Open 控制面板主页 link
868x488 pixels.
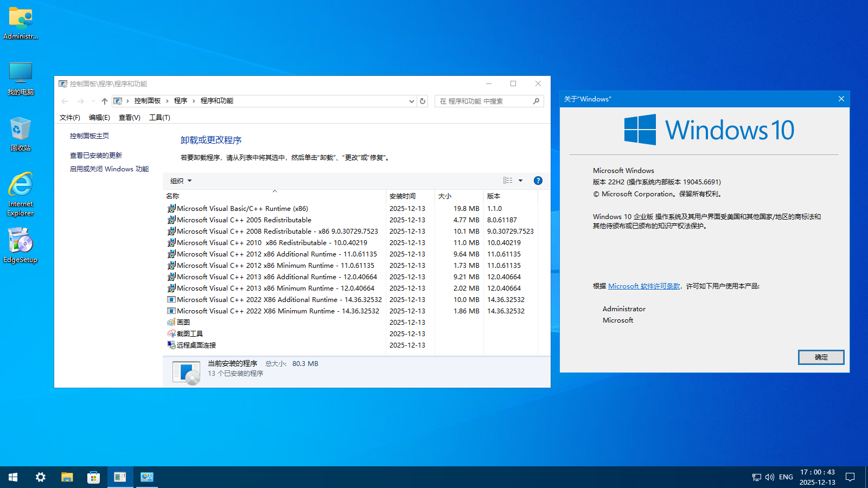90,136
